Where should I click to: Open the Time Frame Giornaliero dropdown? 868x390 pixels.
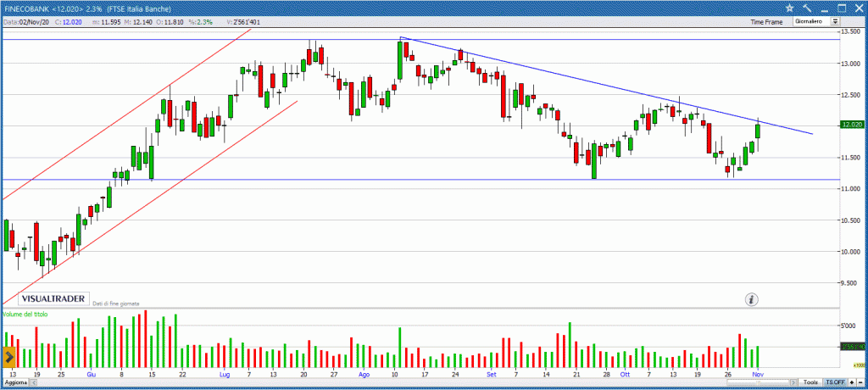click(x=816, y=21)
